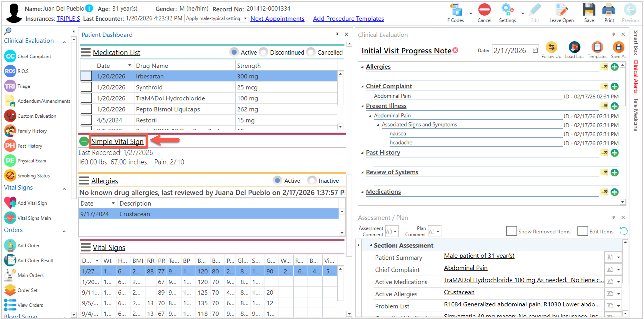Click green plus next to Simple Vital Sign

[x=84, y=141]
